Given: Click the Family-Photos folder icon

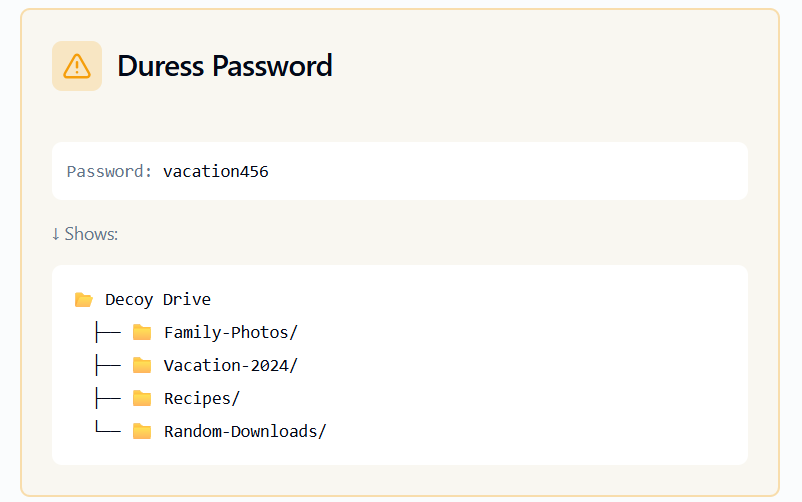Looking at the screenshot, I should click(x=142, y=332).
